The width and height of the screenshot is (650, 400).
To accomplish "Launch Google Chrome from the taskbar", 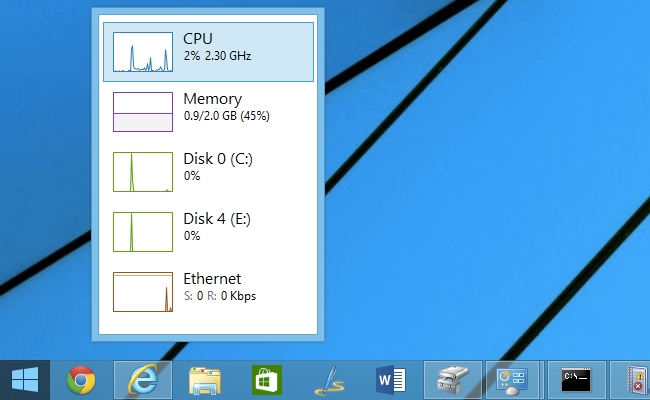I will point(81,380).
